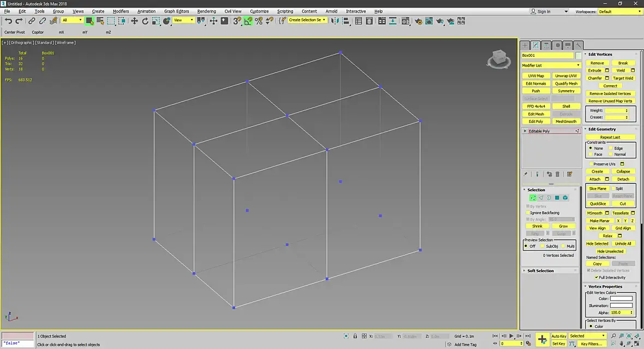Viewport: 644px width, 349px height.
Task: Click the Mirror tool icon
Action: [x=335, y=21]
